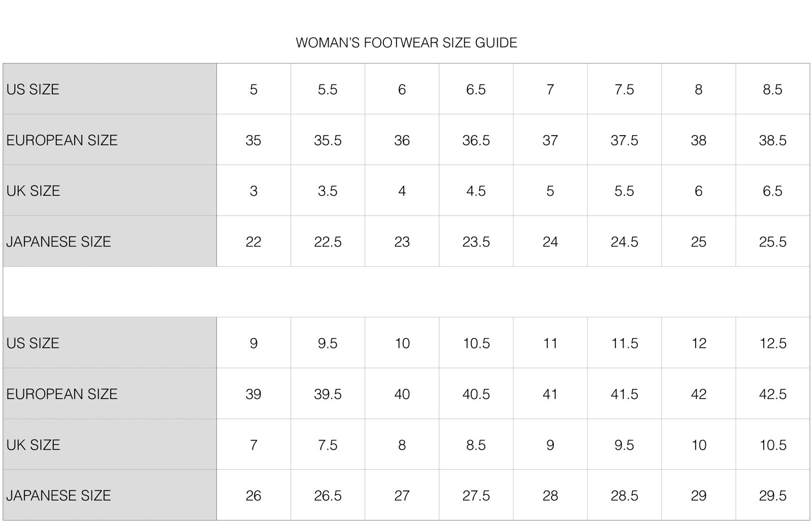Click the Japanese size 29.5 cell
This screenshot has height=523, width=812.
tap(772, 496)
